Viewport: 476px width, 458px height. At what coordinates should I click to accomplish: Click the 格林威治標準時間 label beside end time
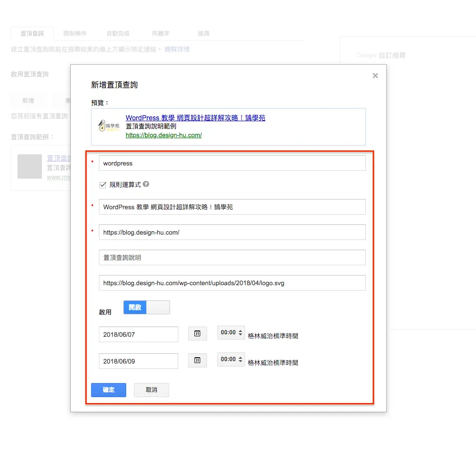273,363
